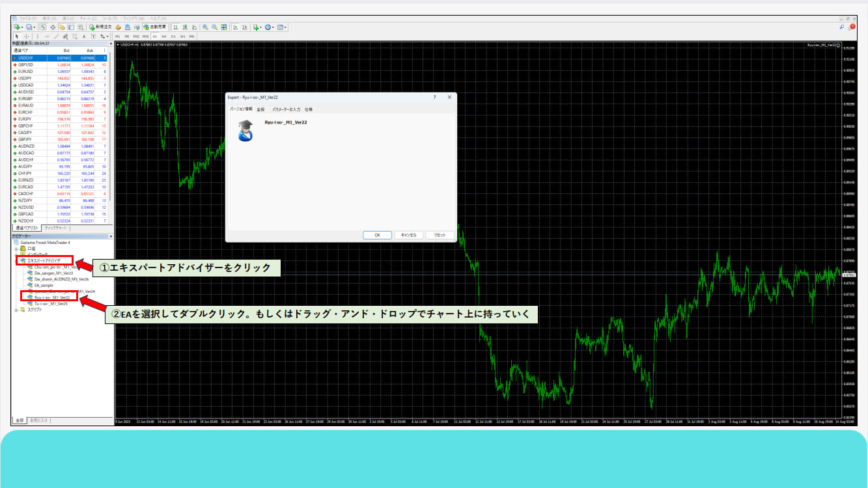Click the 新規注文 (New Order) toolbar button
868x488 pixels.
point(100,27)
